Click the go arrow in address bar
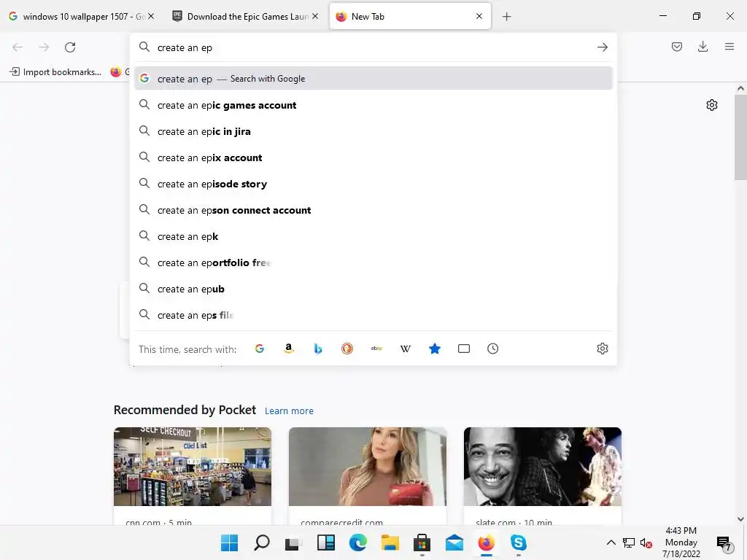This screenshot has height=560, width=747. point(602,47)
